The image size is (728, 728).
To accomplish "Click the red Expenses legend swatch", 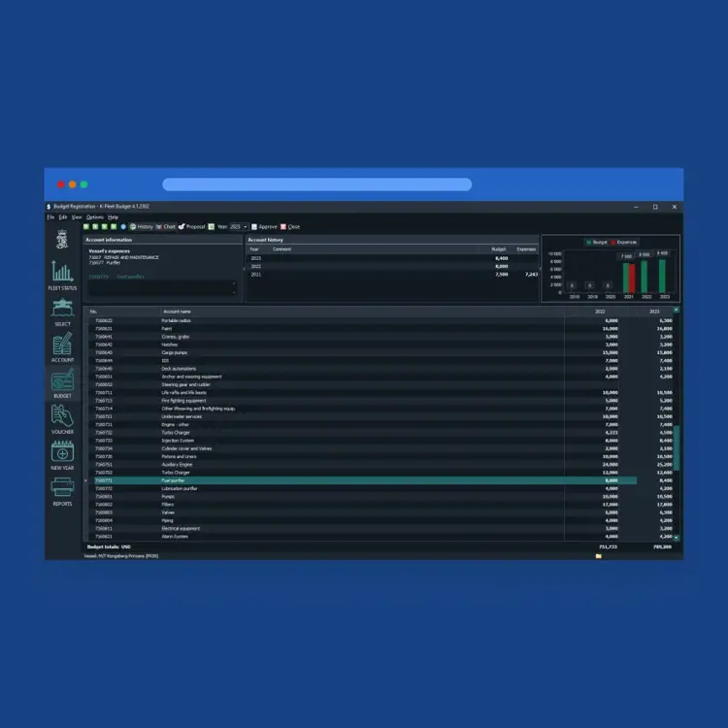I will pos(614,242).
